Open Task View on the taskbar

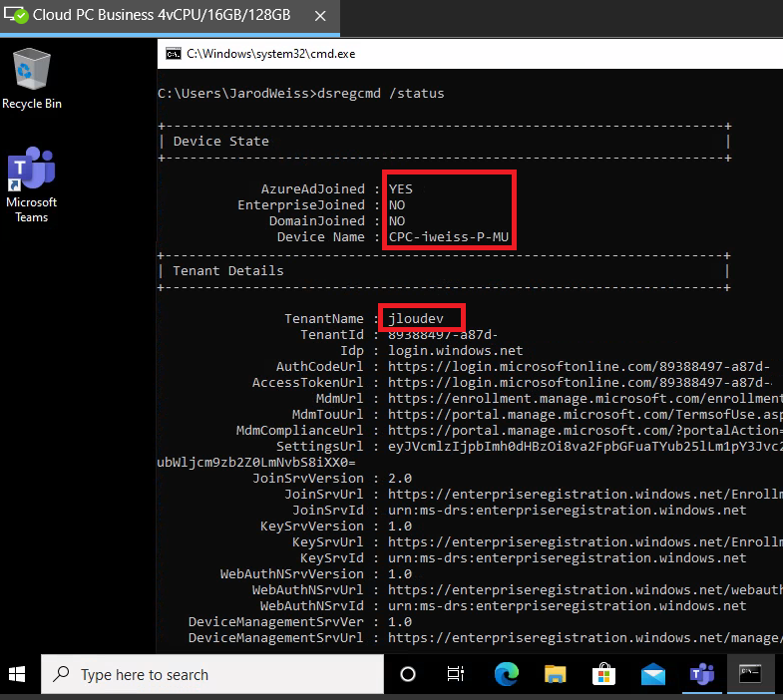point(456,674)
